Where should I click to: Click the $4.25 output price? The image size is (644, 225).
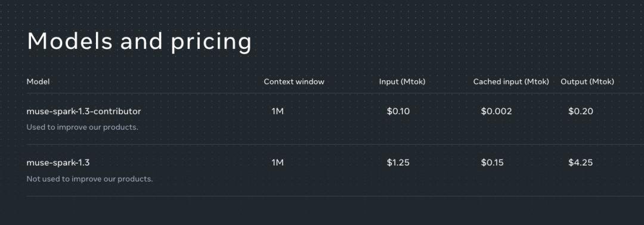(581, 162)
